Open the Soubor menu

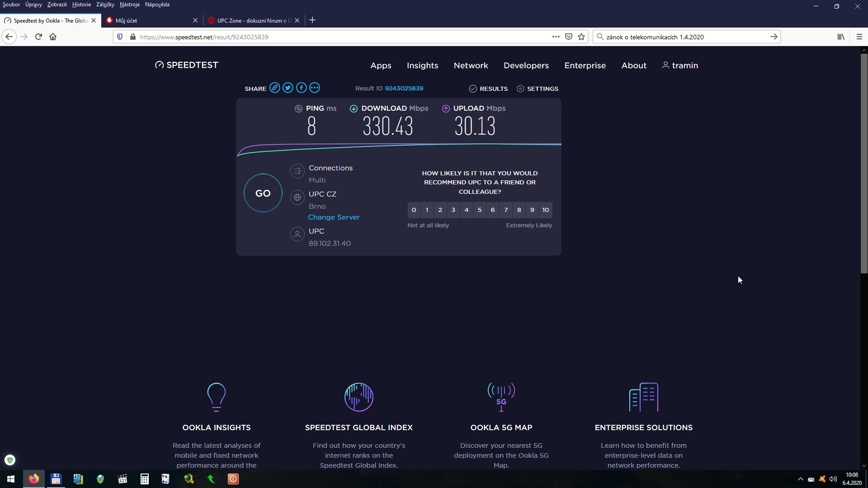pyautogui.click(x=11, y=5)
